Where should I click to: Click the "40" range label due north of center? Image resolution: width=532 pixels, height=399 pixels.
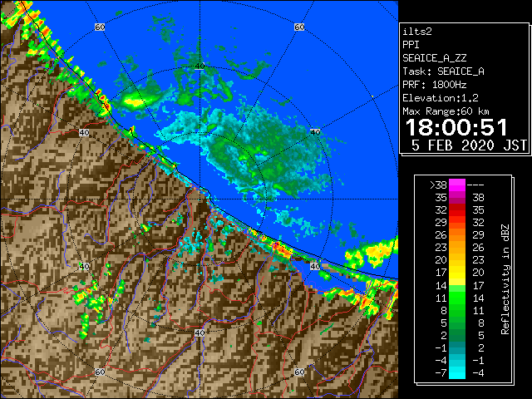(x=199, y=66)
